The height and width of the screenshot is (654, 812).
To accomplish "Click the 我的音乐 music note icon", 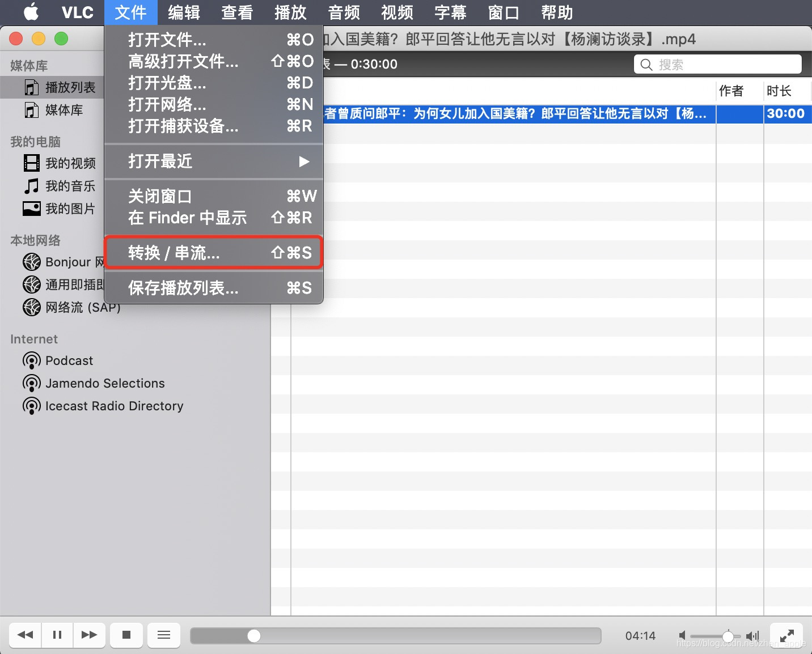I will tap(32, 186).
